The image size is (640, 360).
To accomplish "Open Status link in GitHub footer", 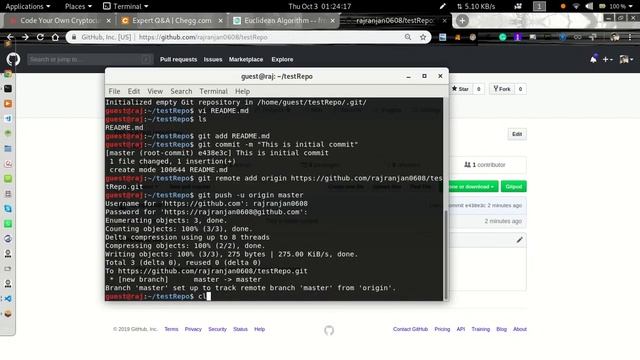I will [x=240, y=329].
